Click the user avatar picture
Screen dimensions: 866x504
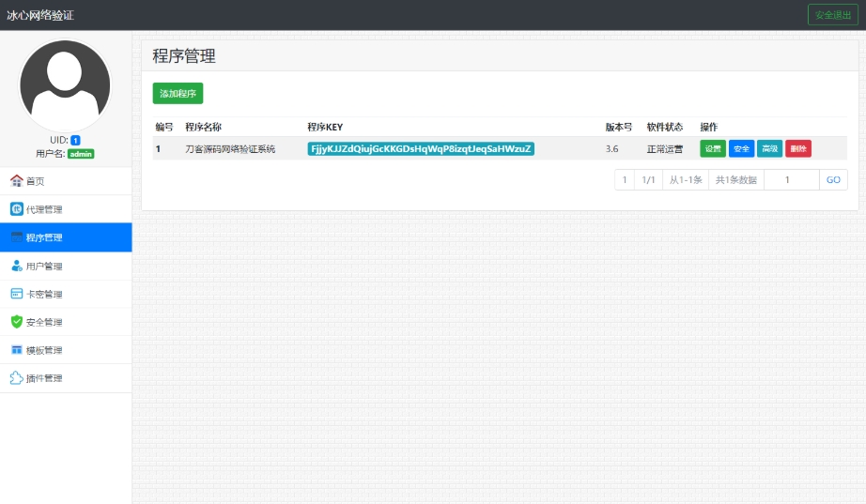[x=65, y=85]
